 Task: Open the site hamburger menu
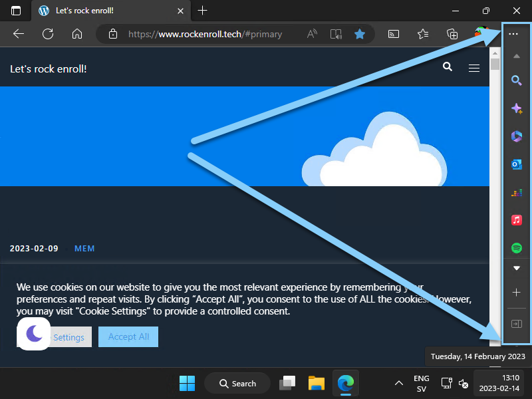474,68
